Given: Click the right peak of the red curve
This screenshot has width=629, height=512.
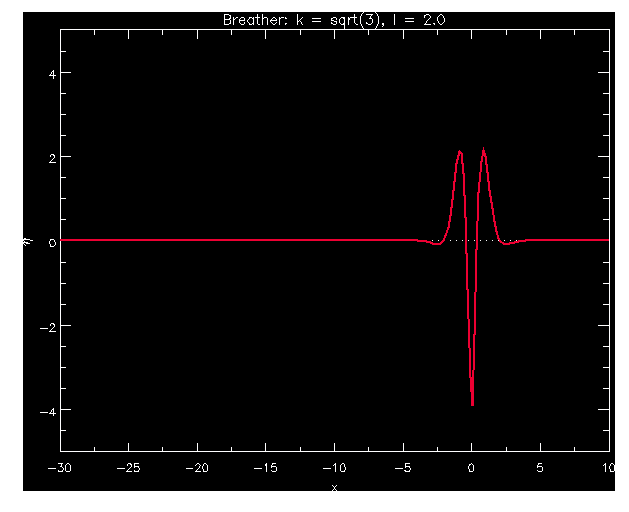Looking at the screenshot, I should (x=484, y=151).
